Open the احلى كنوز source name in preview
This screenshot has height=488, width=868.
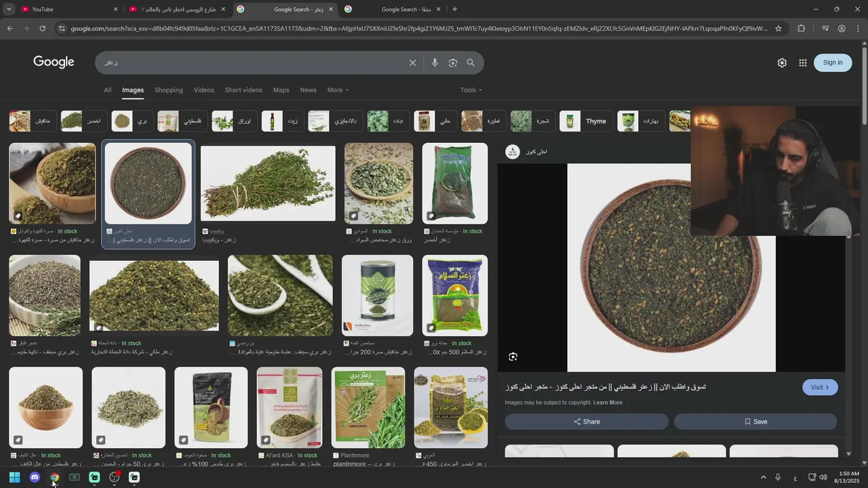[x=536, y=152]
